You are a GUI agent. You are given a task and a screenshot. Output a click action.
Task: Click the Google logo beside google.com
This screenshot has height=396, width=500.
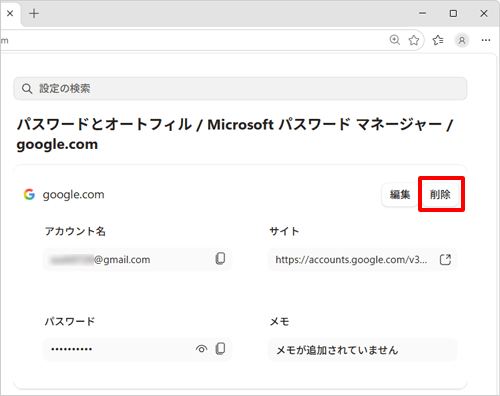[29, 194]
